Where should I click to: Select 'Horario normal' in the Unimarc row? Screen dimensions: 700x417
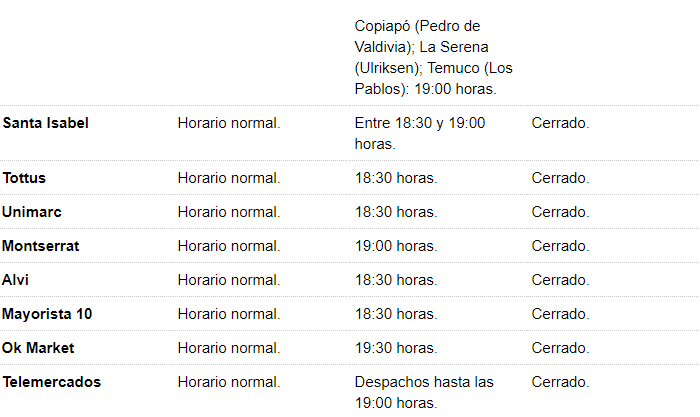click(229, 212)
